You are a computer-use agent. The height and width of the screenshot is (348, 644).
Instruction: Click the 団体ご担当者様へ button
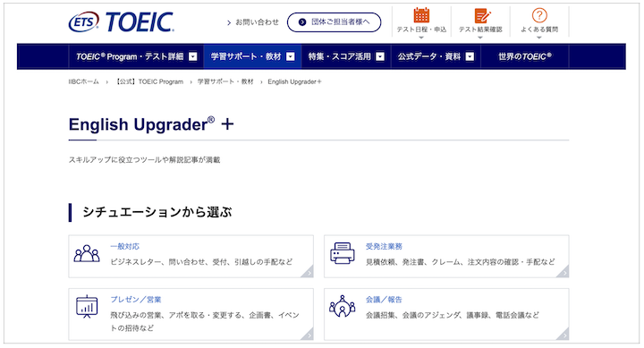pyautogui.click(x=334, y=22)
